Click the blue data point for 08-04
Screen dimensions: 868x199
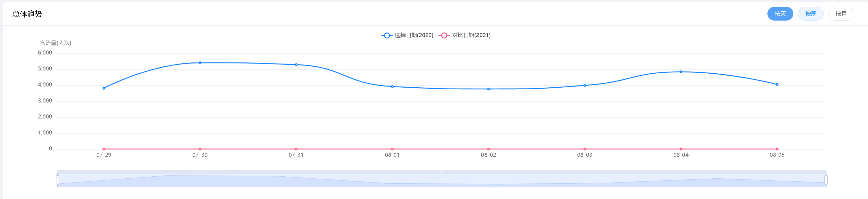[681, 72]
